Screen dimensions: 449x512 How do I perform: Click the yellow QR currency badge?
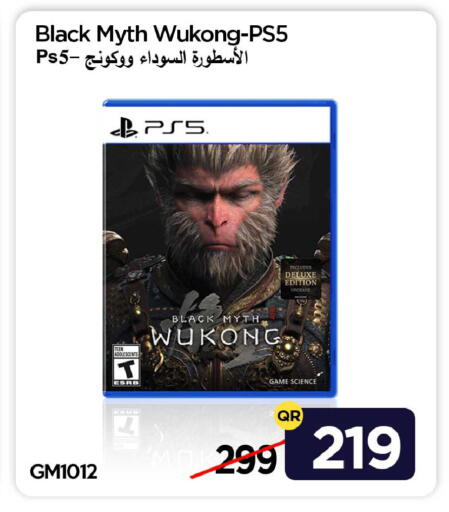(x=289, y=416)
